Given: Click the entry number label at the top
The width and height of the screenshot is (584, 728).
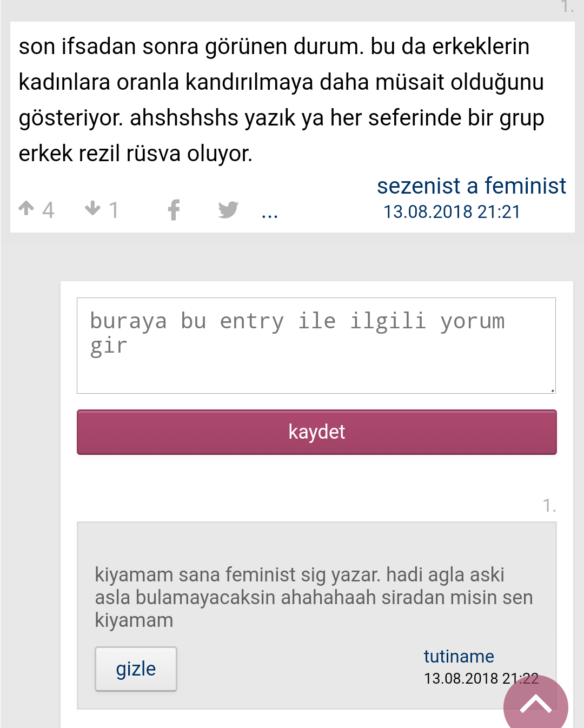Looking at the screenshot, I should point(567,7).
